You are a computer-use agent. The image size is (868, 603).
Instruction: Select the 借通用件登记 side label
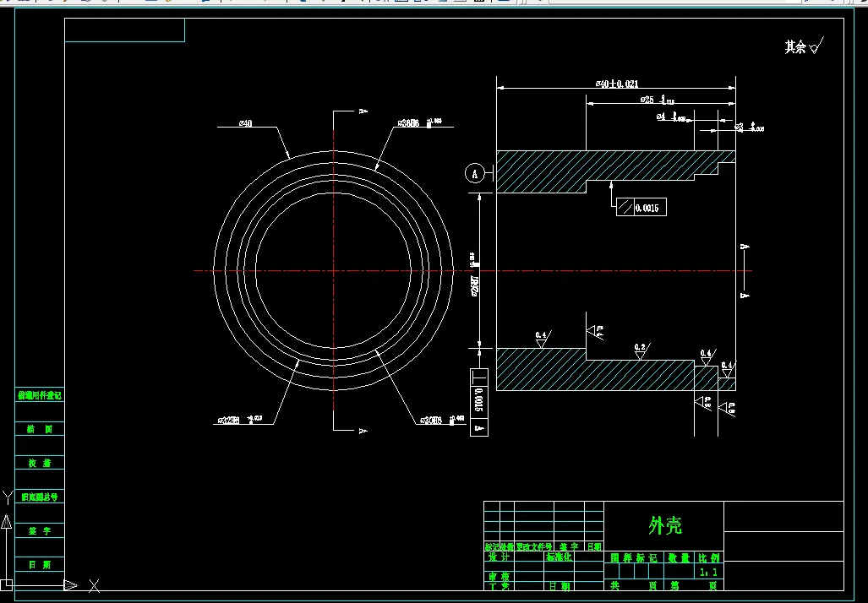click(x=40, y=395)
